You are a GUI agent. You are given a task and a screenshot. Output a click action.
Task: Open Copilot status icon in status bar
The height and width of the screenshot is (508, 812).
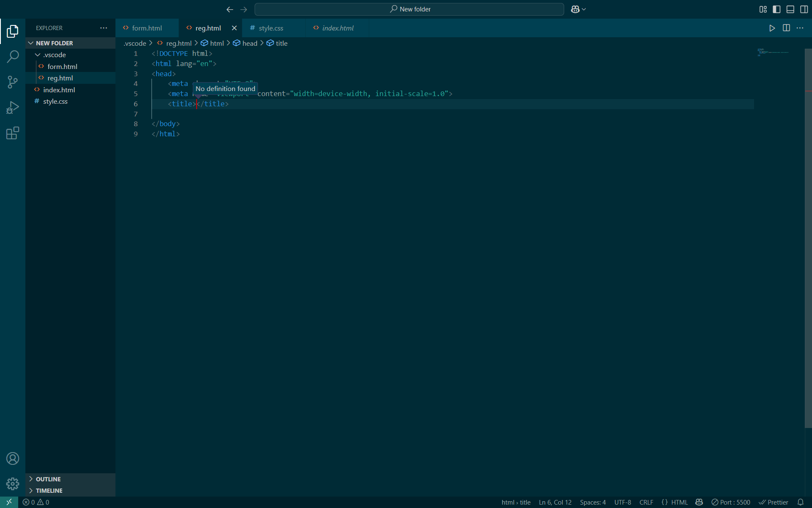[x=699, y=502]
